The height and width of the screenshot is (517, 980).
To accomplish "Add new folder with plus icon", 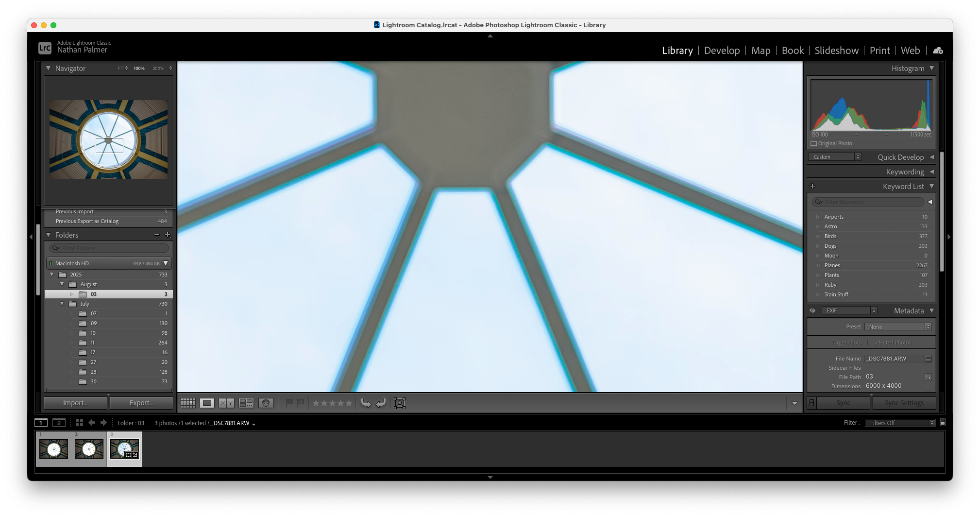I will (x=168, y=235).
